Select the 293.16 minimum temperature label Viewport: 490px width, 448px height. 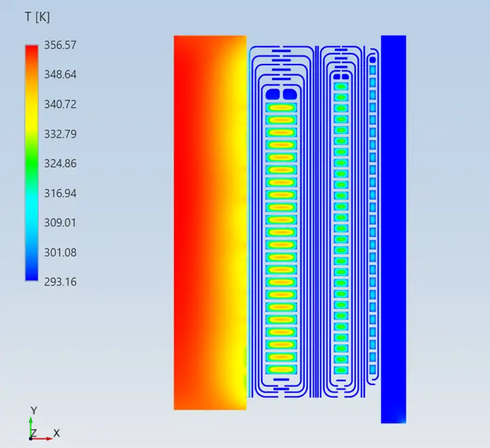point(60,282)
